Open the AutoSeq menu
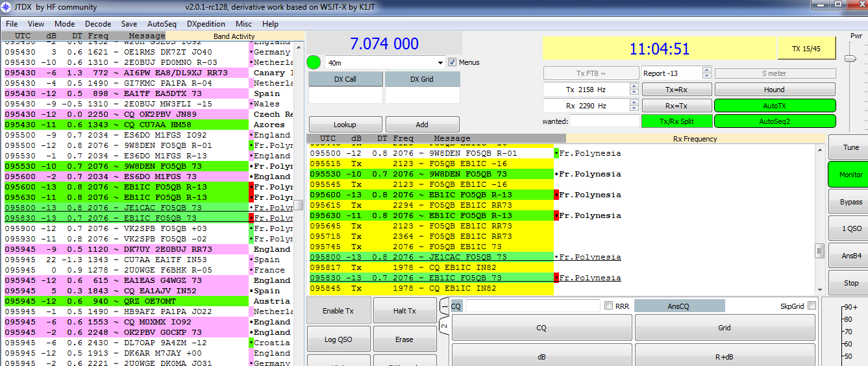Image resolution: width=868 pixels, height=366 pixels. tap(162, 24)
